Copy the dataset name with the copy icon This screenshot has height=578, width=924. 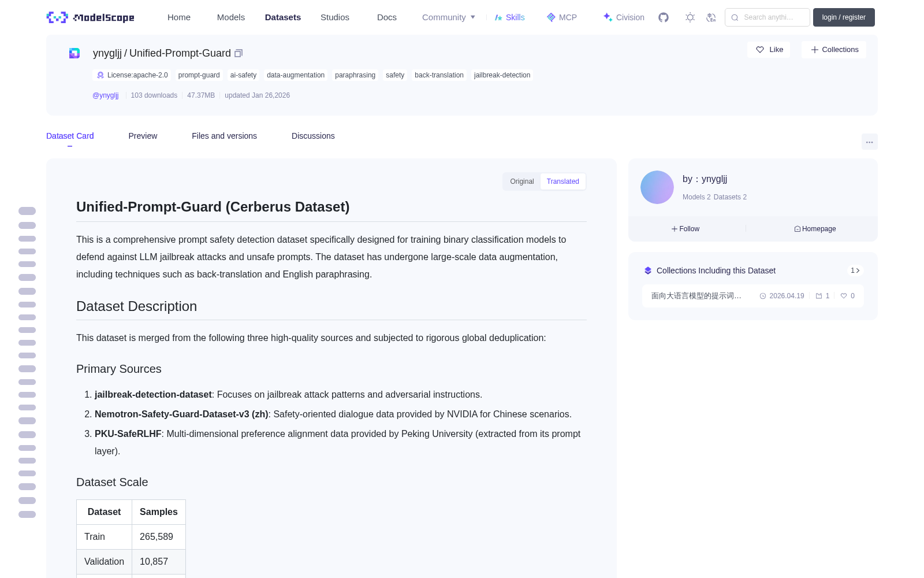(x=239, y=53)
